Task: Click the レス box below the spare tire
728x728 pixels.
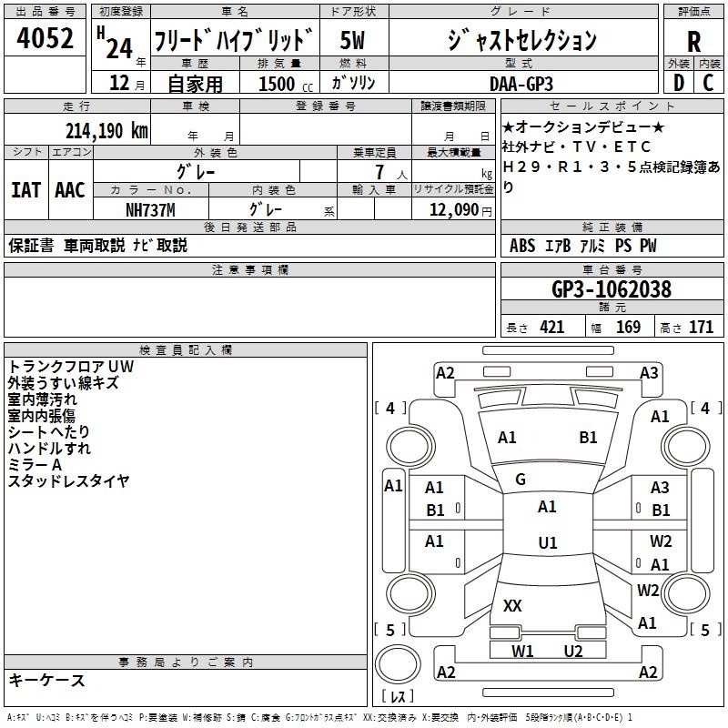Action: tap(398, 698)
